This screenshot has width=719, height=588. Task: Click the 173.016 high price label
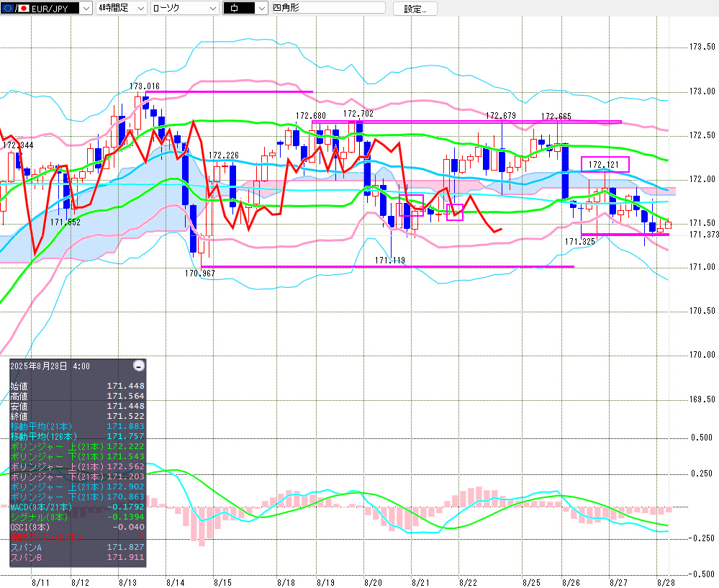(145, 86)
